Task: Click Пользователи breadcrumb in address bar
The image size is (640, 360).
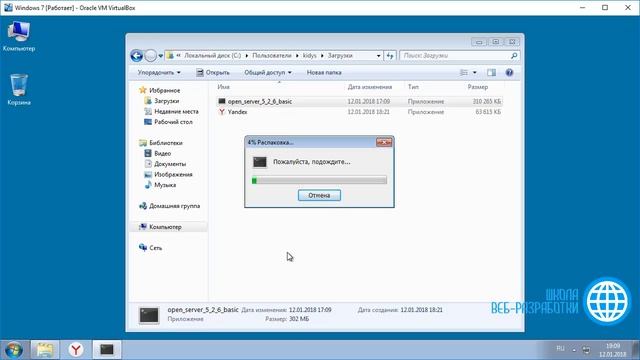Action: point(271,56)
